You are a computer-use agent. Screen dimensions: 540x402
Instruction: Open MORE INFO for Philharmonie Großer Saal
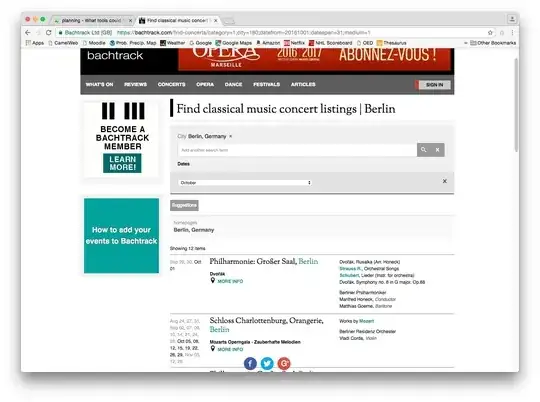(230, 281)
